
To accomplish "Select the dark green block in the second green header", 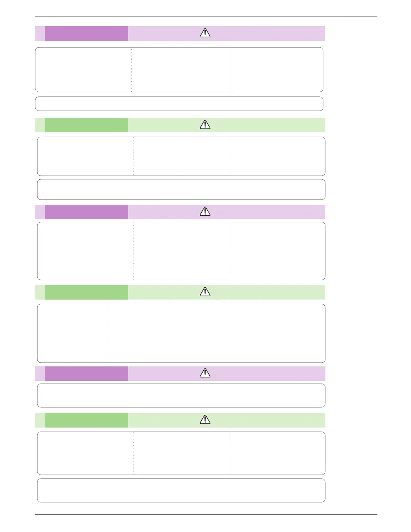I will tap(87, 292).
